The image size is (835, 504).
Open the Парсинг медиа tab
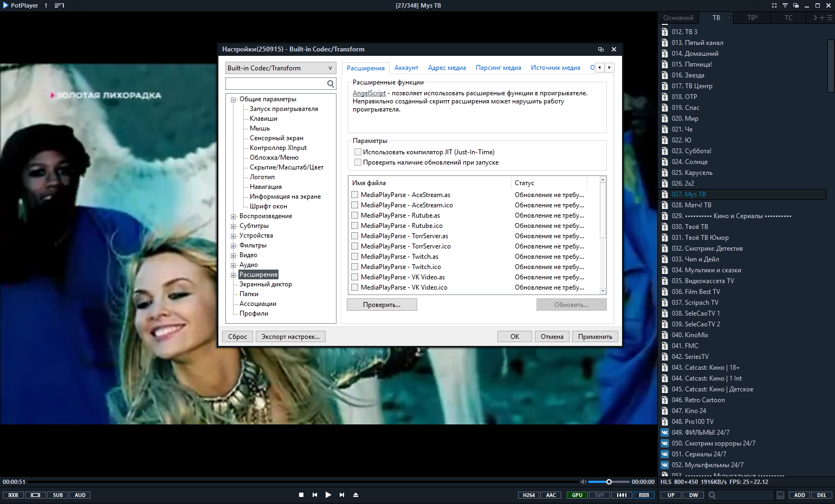pyautogui.click(x=498, y=68)
